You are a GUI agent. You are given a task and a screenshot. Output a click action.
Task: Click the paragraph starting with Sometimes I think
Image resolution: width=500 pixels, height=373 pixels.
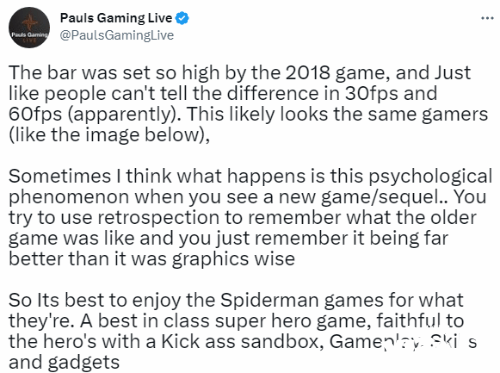point(250,217)
